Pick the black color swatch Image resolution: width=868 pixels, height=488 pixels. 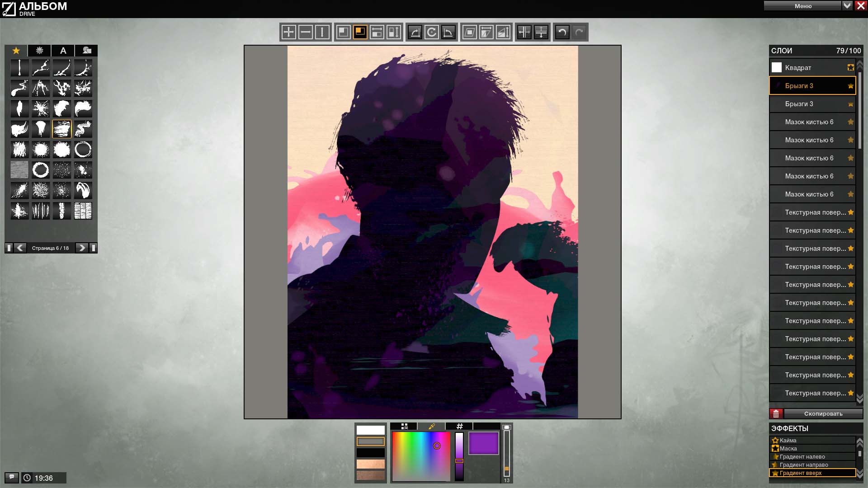point(371,452)
